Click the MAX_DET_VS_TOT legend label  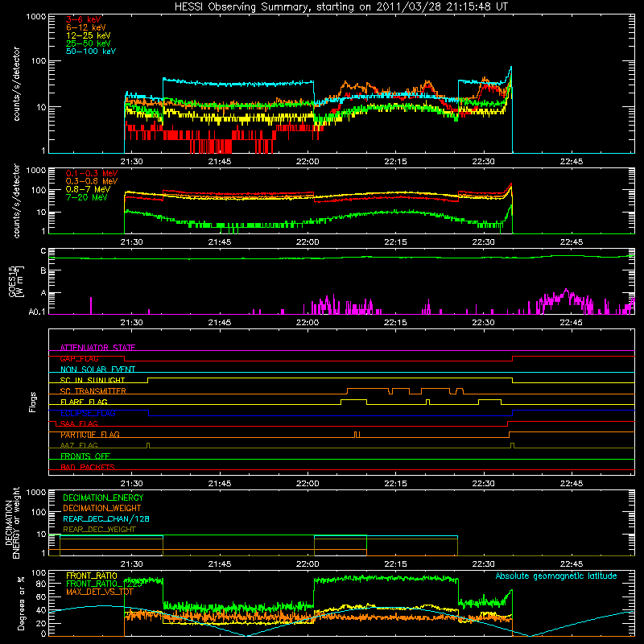tap(99, 592)
